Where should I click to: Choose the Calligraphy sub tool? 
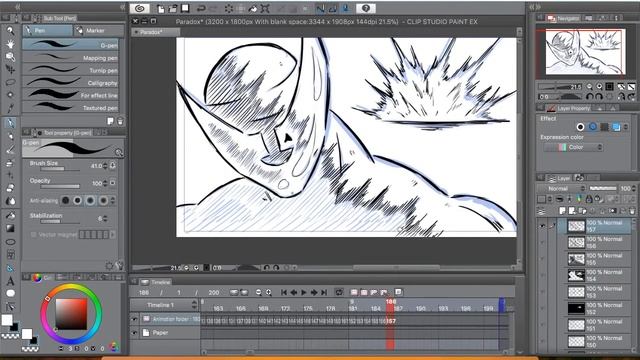pos(71,83)
